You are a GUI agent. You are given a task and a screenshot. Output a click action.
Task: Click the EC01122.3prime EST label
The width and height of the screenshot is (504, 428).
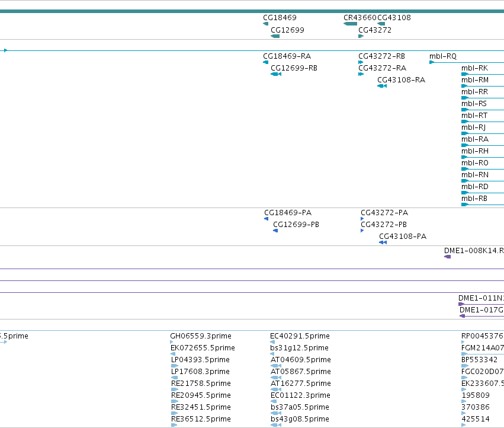[x=300, y=395]
